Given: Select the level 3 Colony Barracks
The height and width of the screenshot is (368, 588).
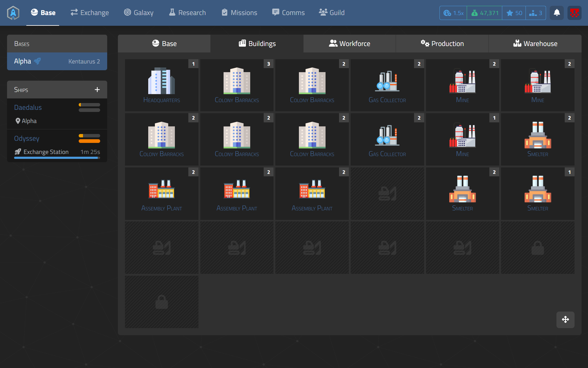Looking at the screenshot, I should [x=237, y=85].
